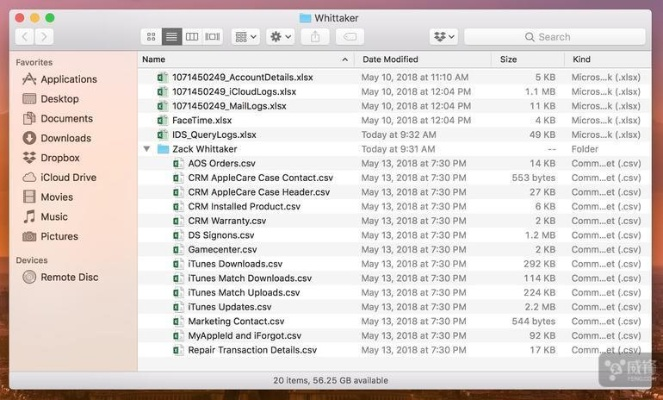Image resolution: width=663 pixels, height=400 pixels.
Task: Open the Dropbox toolbar dropdown
Action: [443, 37]
